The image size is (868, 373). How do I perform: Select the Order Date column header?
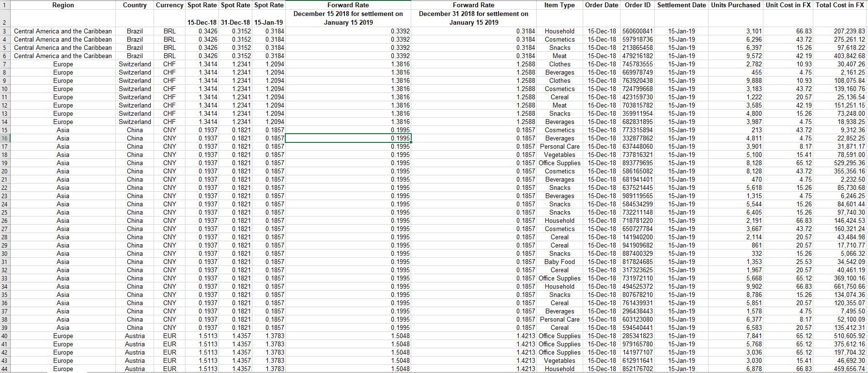click(x=602, y=5)
